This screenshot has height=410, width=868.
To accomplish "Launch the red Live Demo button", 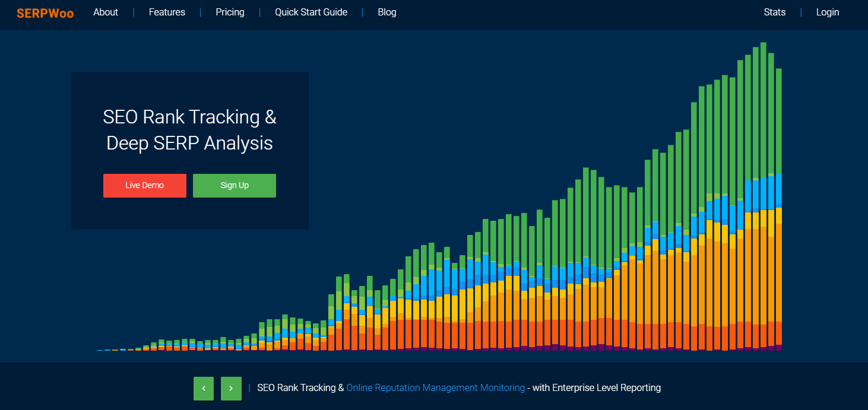I will 145,185.
